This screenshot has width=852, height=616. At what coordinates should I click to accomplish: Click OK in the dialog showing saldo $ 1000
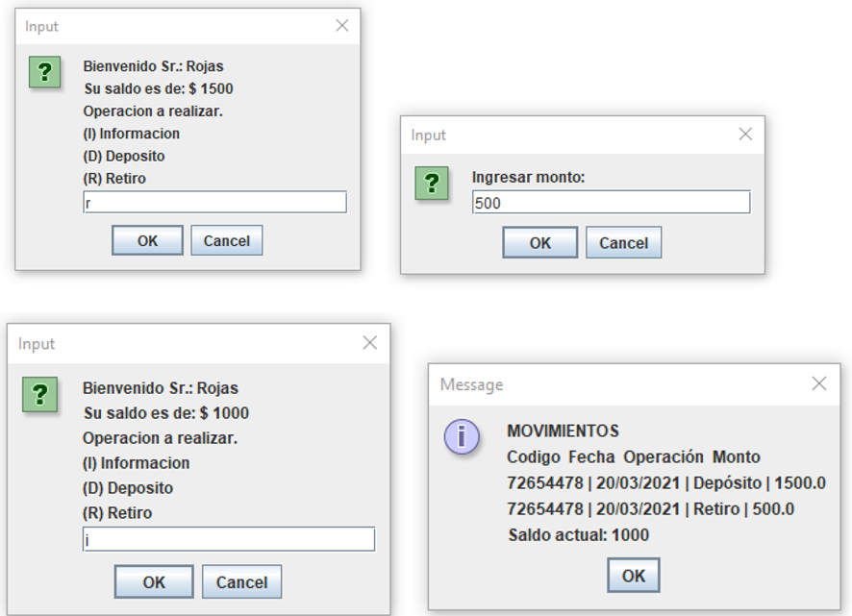[x=154, y=581]
